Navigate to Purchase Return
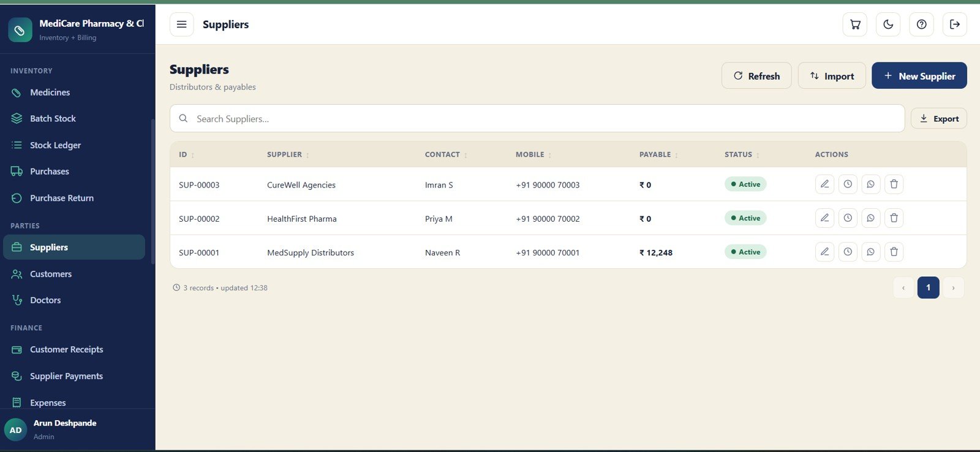This screenshot has width=980, height=452. pos(74,198)
